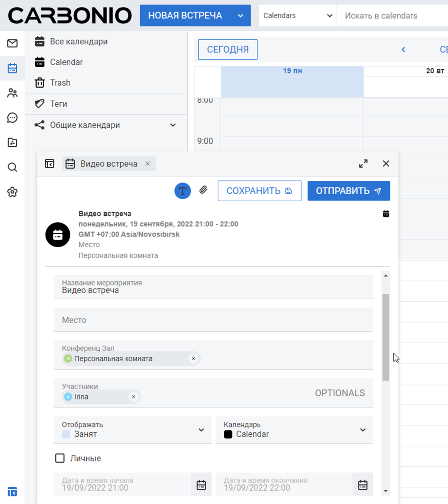Toggle rich text editor T icon
448x504 pixels.
[182, 191]
